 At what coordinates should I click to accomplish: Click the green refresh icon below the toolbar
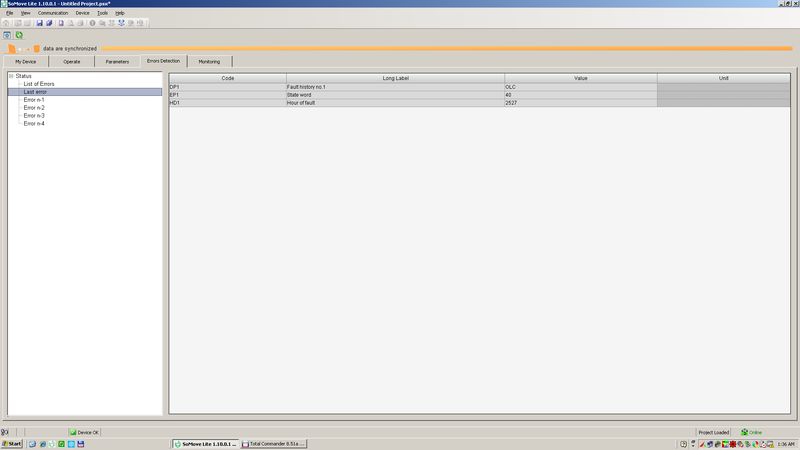[x=18, y=35]
